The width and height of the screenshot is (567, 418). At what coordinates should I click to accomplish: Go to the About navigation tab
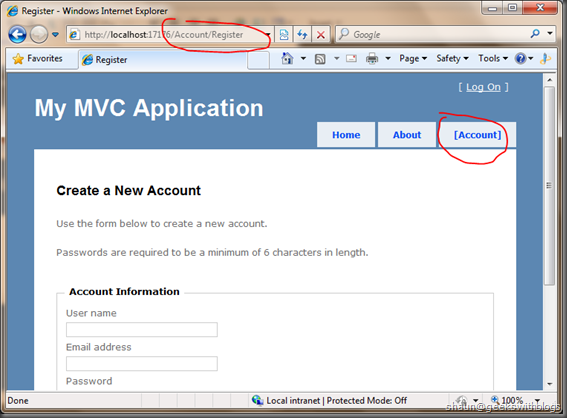[x=407, y=135]
